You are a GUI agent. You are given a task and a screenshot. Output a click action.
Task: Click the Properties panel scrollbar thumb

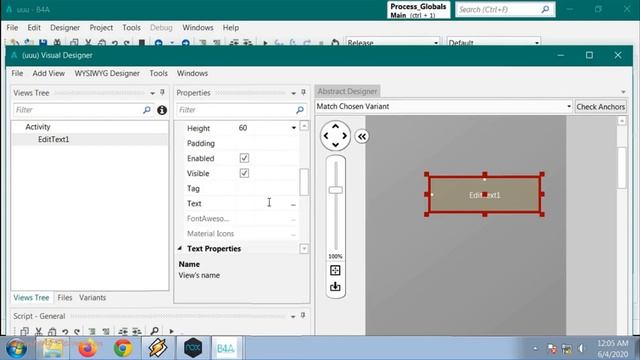[x=304, y=182]
